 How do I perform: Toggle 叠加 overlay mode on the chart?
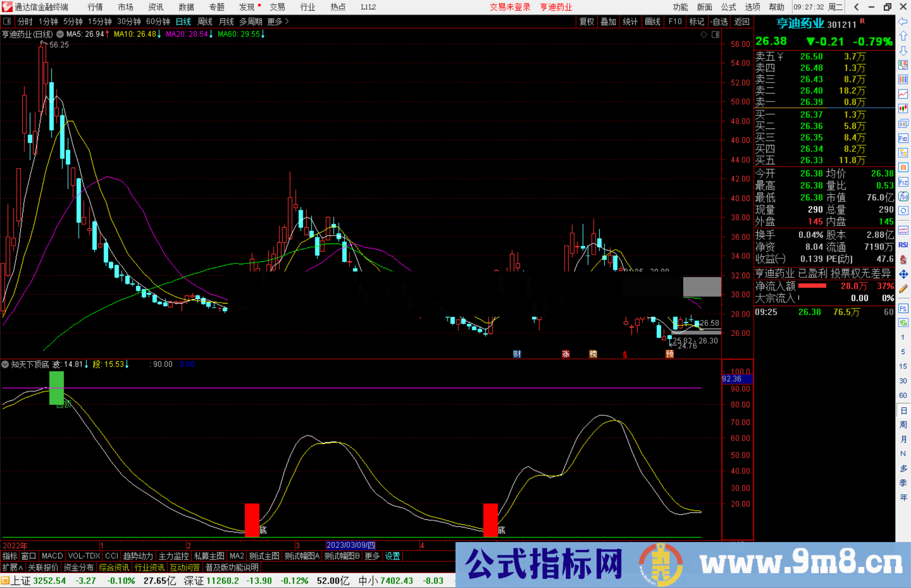pyautogui.click(x=609, y=21)
